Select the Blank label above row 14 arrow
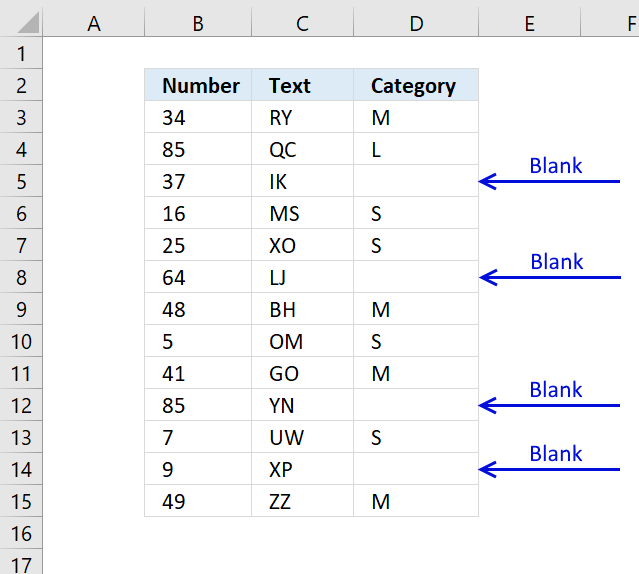 pyautogui.click(x=556, y=453)
